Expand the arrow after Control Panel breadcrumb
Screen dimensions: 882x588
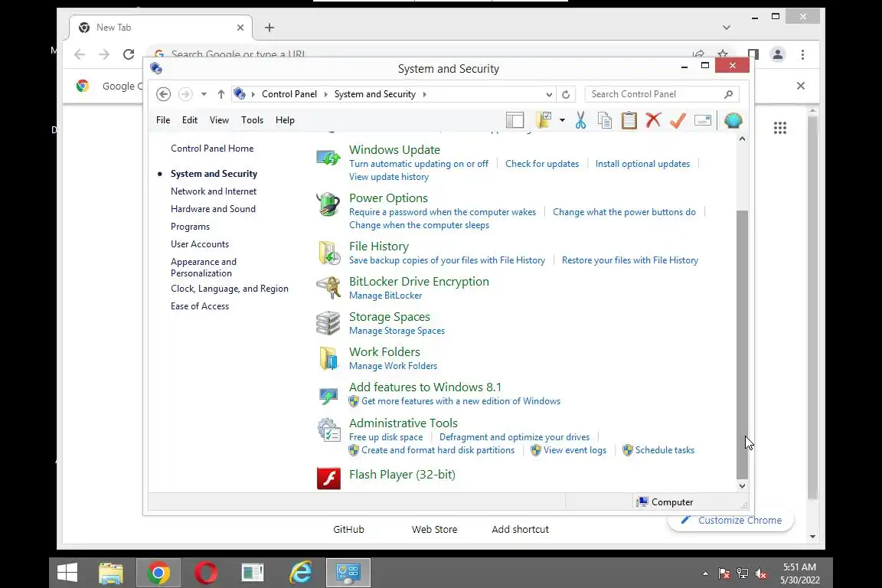point(325,94)
